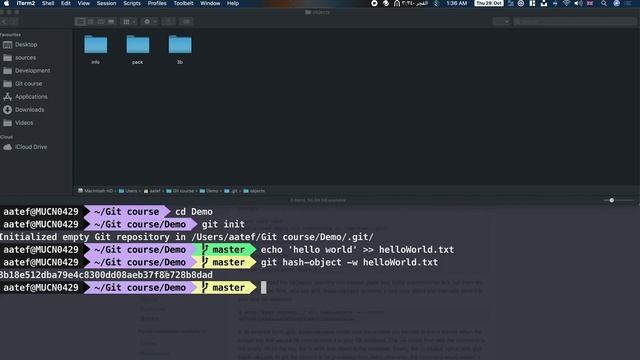Viewport: 640px width, 360px height.
Task: Click the Wi-Fi icon in menu bar
Action: pos(566,3)
